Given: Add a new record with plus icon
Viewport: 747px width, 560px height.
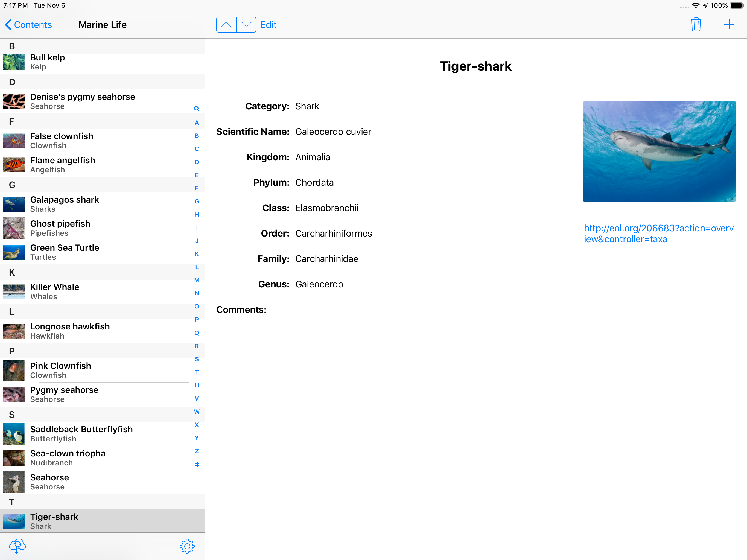Looking at the screenshot, I should tap(729, 25).
